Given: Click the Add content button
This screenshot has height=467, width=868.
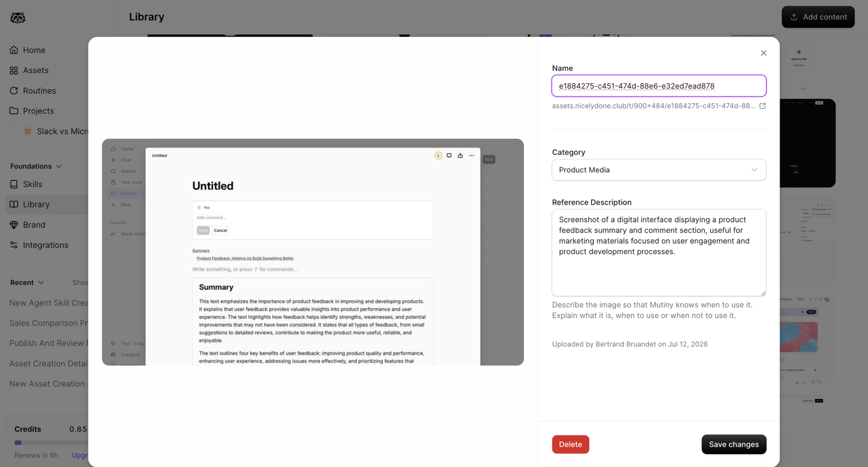Looking at the screenshot, I should 818,17.
